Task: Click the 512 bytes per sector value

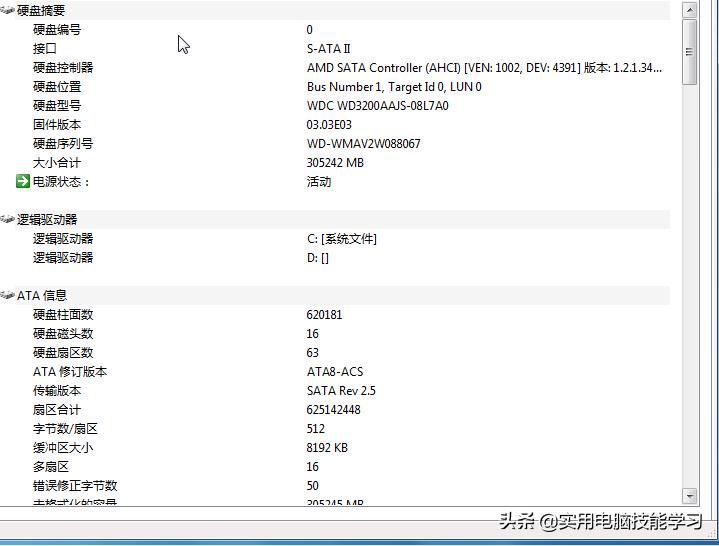Action: pyautogui.click(x=315, y=429)
